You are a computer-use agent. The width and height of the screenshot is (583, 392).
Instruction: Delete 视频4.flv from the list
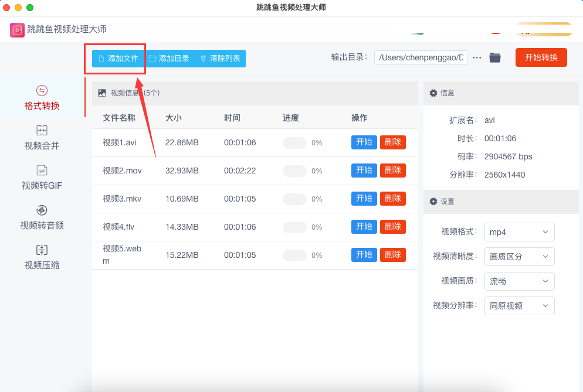(392, 227)
